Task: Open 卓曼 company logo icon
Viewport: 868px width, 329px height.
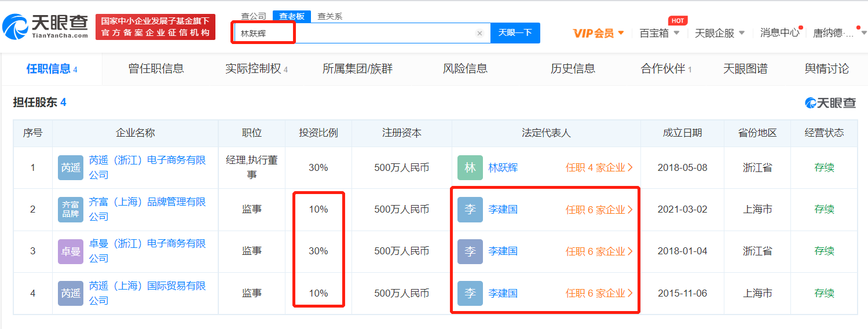Action: [x=71, y=251]
